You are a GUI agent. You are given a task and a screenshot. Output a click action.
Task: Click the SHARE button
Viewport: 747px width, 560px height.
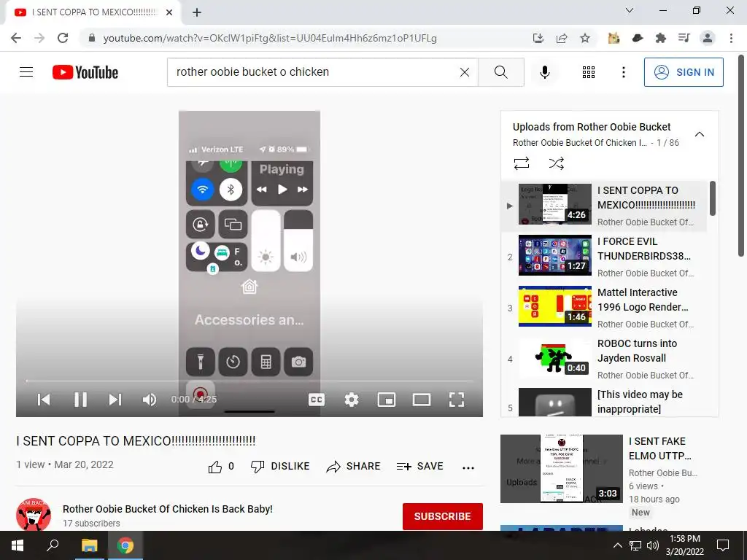353,467
